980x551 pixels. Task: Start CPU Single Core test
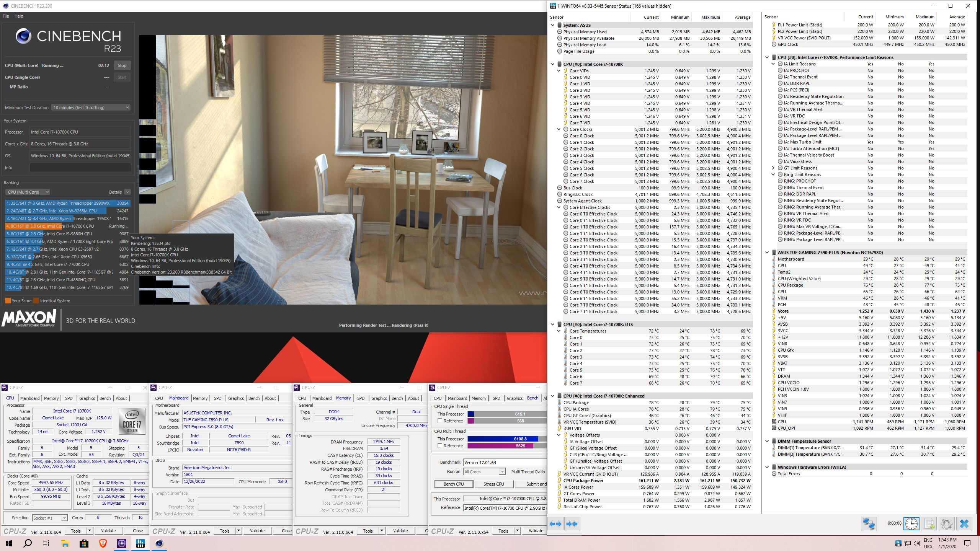tap(122, 77)
